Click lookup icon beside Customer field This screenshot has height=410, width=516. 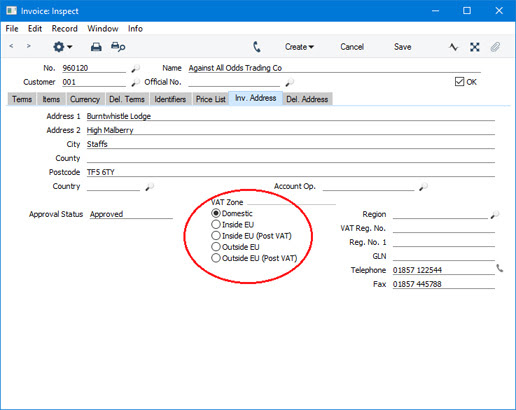coord(135,82)
